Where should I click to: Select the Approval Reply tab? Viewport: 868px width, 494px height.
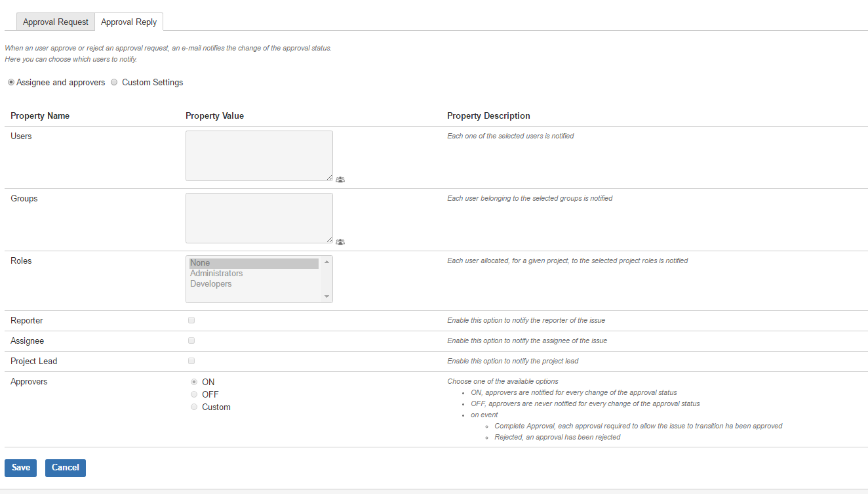click(x=128, y=22)
